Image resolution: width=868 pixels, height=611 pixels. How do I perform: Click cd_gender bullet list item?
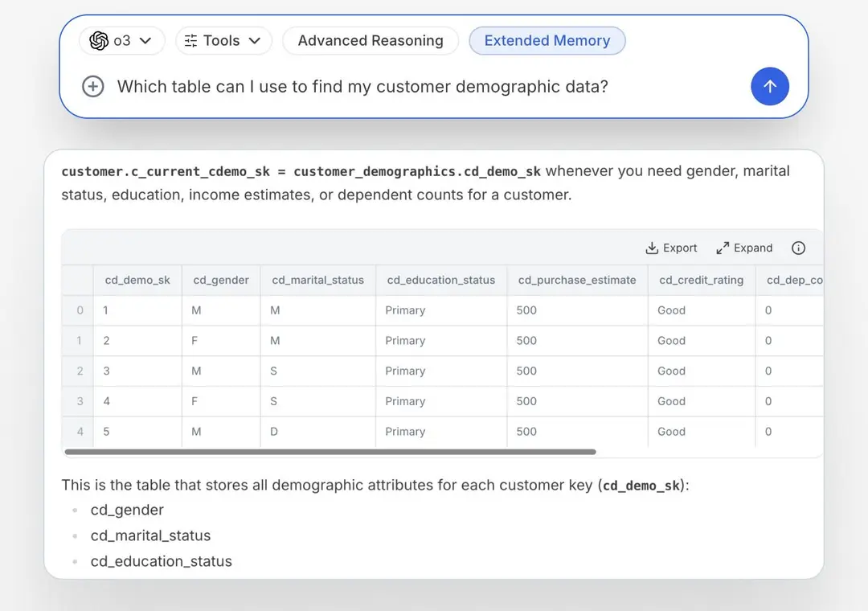point(127,510)
